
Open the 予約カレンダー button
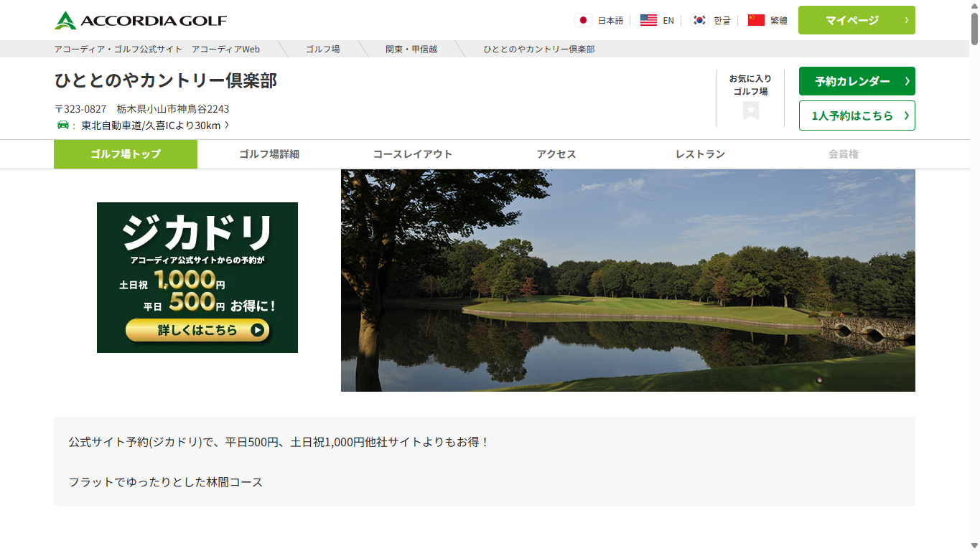(857, 81)
